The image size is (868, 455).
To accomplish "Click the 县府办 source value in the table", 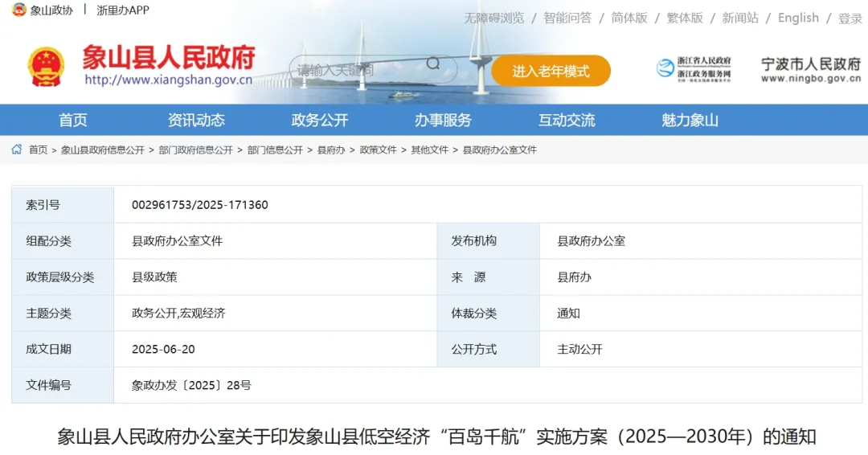I will point(574,277).
